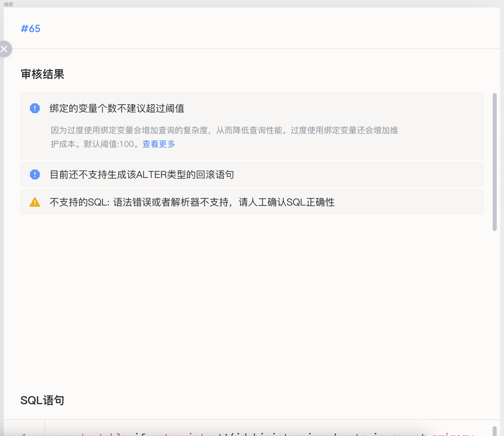Click the 审核结果 section heading
504x436 pixels.
click(42, 74)
